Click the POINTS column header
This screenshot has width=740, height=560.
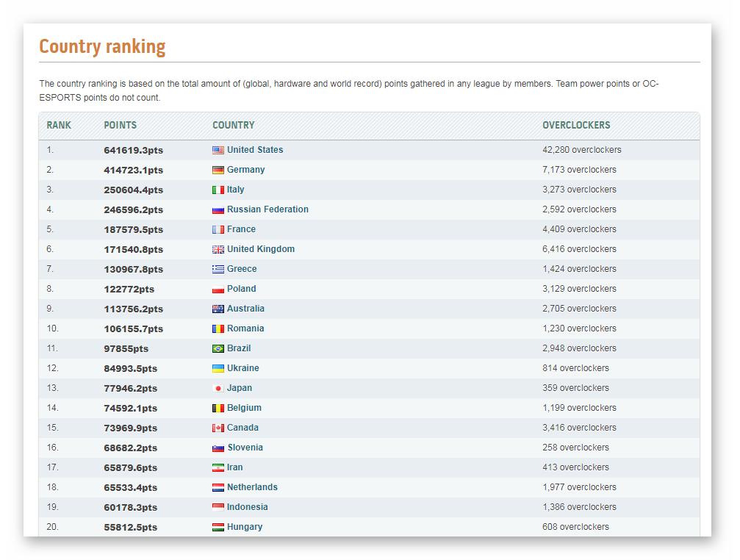[120, 125]
